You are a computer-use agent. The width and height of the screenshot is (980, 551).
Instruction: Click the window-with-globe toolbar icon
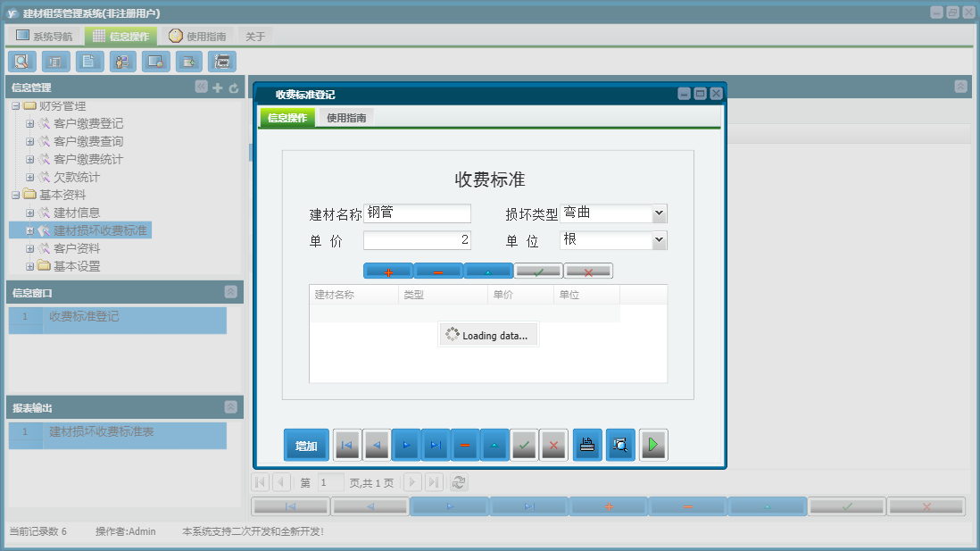coord(155,62)
